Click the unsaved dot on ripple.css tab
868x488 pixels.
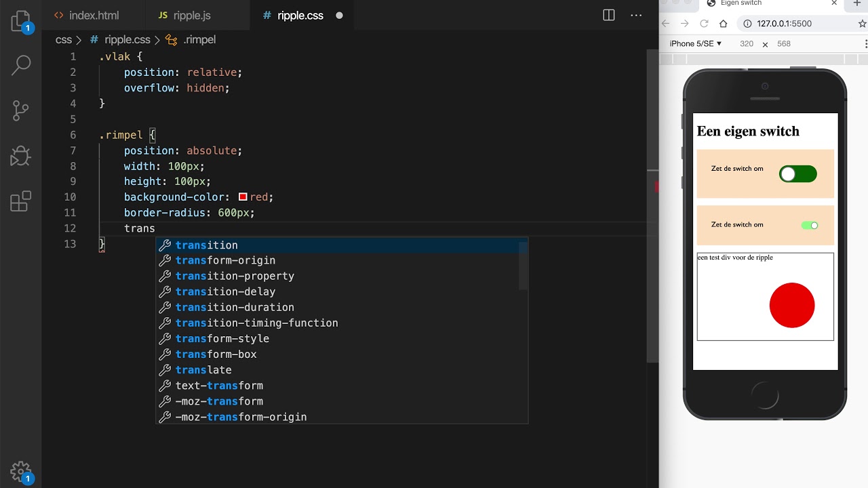[x=339, y=15]
